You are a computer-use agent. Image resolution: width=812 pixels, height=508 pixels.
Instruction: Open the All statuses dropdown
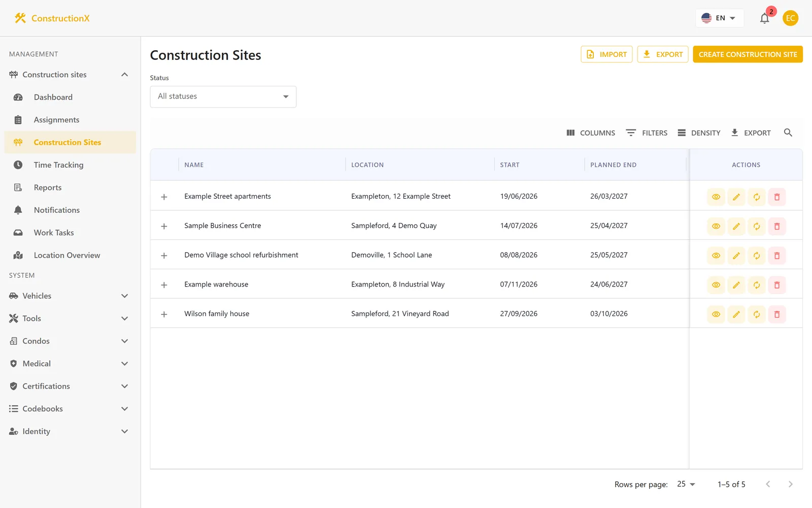(x=223, y=97)
